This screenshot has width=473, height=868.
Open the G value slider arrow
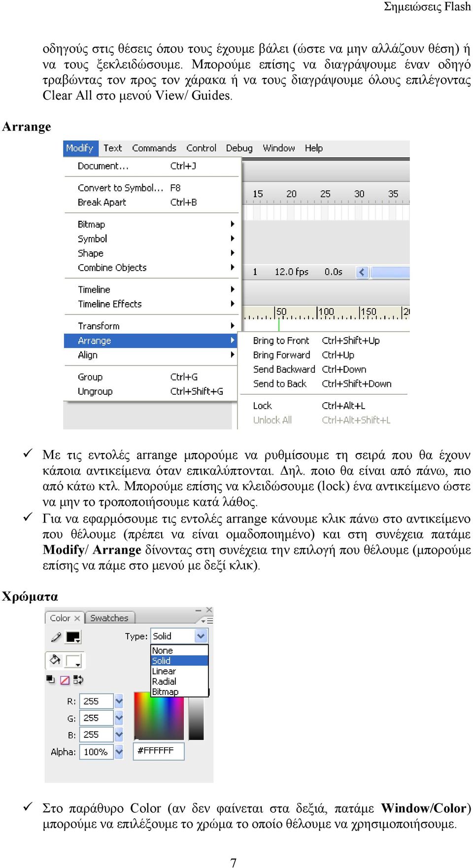pos(119,718)
